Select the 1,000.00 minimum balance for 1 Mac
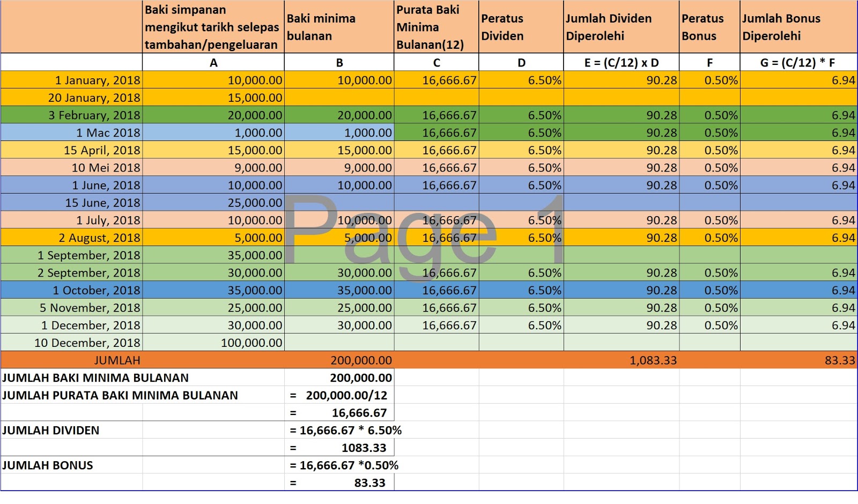858x504 pixels. click(339, 132)
